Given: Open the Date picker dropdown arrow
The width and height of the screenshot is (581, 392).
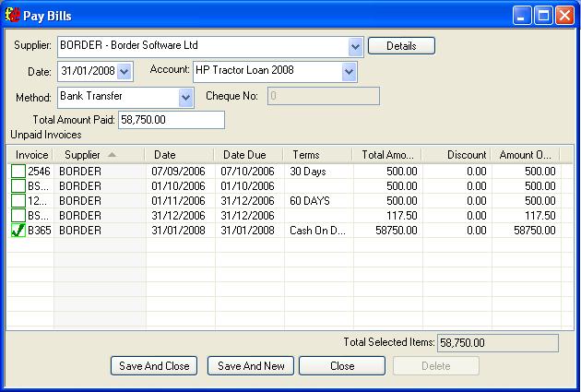Looking at the screenshot, I should 125,72.
